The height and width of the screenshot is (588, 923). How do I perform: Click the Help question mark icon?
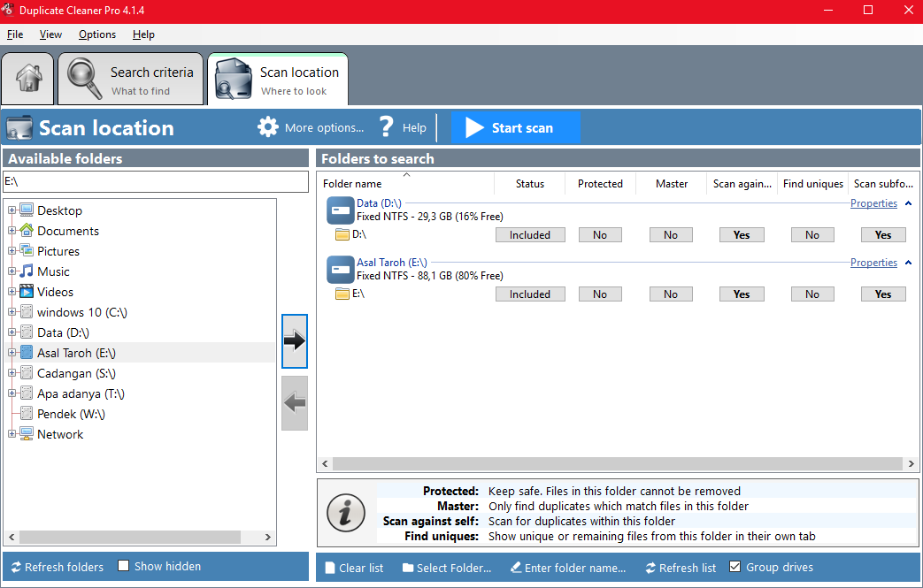click(386, 127)
